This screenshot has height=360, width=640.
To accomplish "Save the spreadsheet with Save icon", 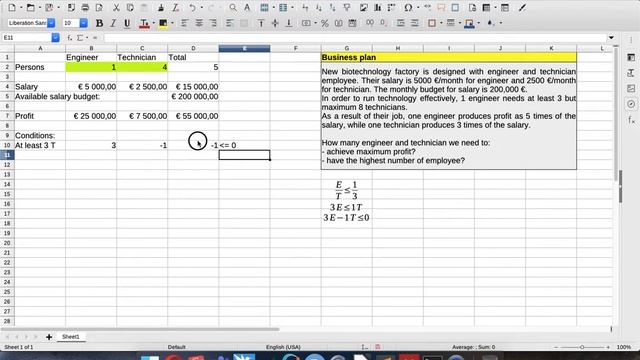I will [x=49, y=7].
